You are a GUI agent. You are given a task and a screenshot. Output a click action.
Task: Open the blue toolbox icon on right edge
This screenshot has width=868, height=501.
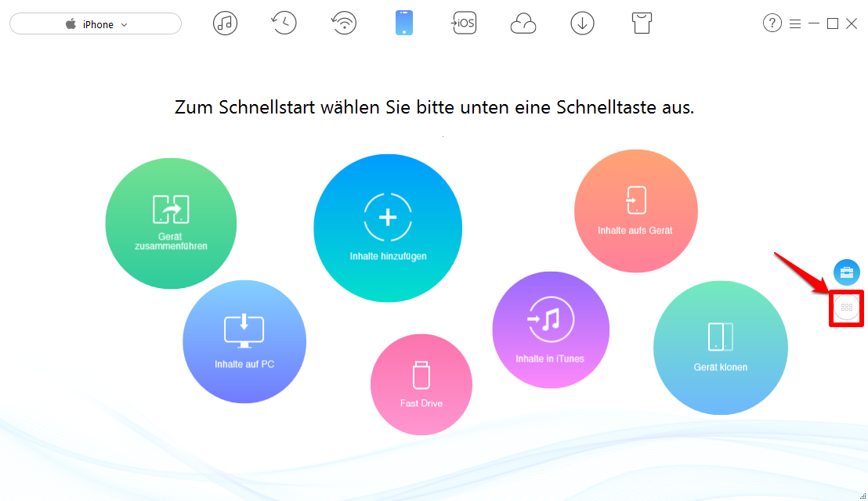847,272
